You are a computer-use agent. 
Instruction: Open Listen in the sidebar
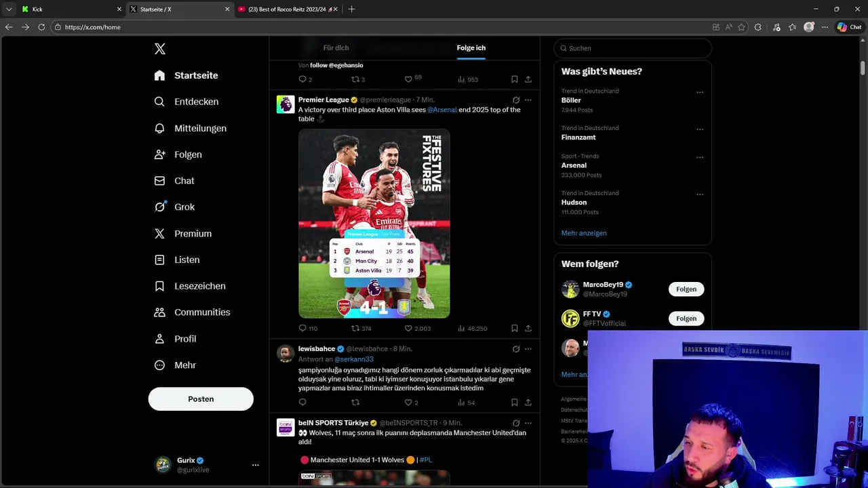(177, 260)
